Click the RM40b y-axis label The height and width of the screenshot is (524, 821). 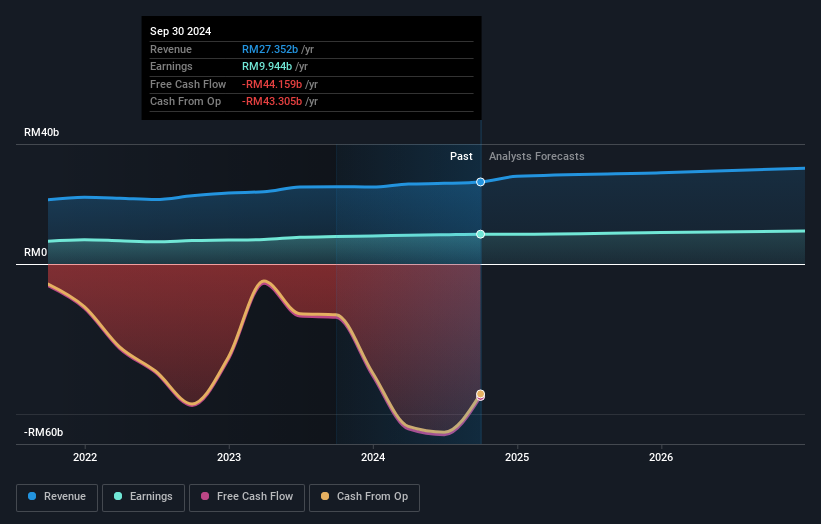coord(41,132)
